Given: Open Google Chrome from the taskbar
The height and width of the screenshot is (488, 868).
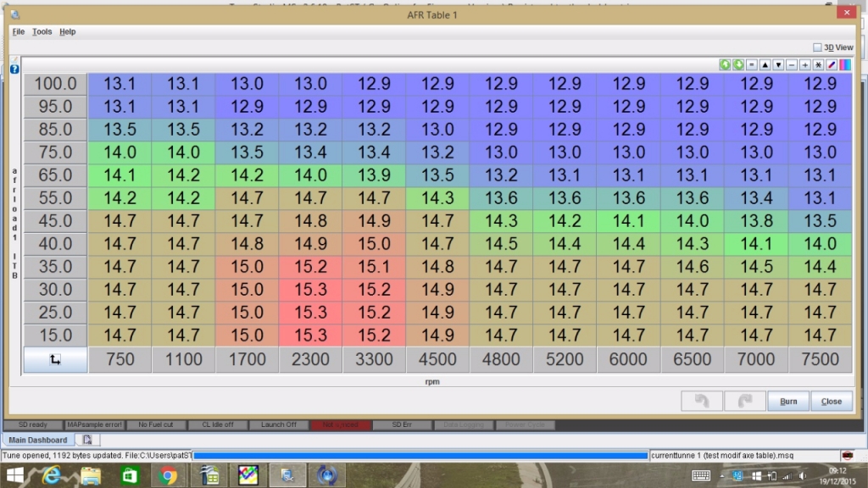Looking at the screenshot, I should [x=168, y=476].
